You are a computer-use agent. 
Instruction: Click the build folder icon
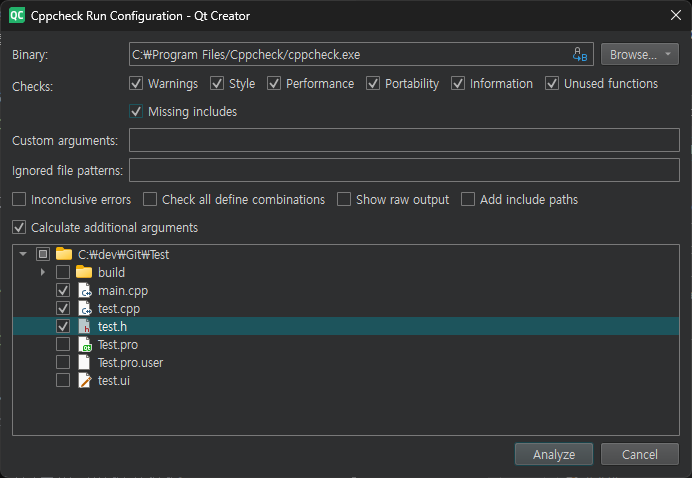(84, 272)
